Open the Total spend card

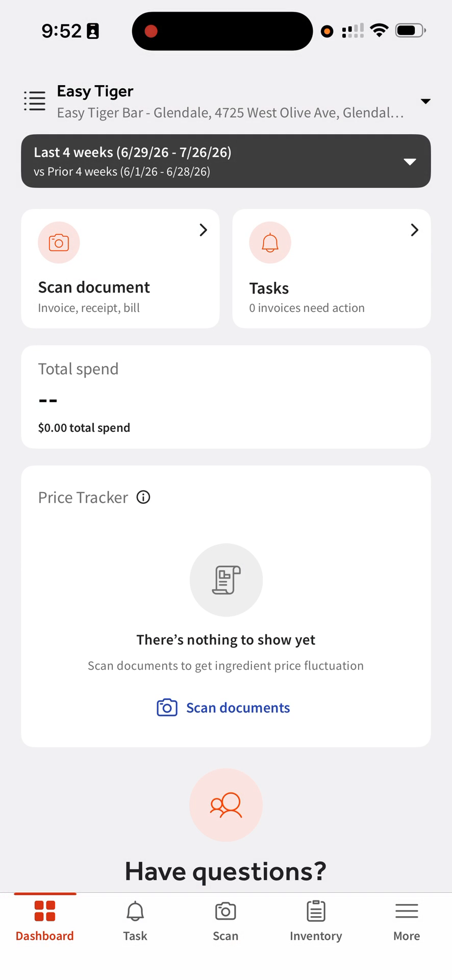[226, 397]
